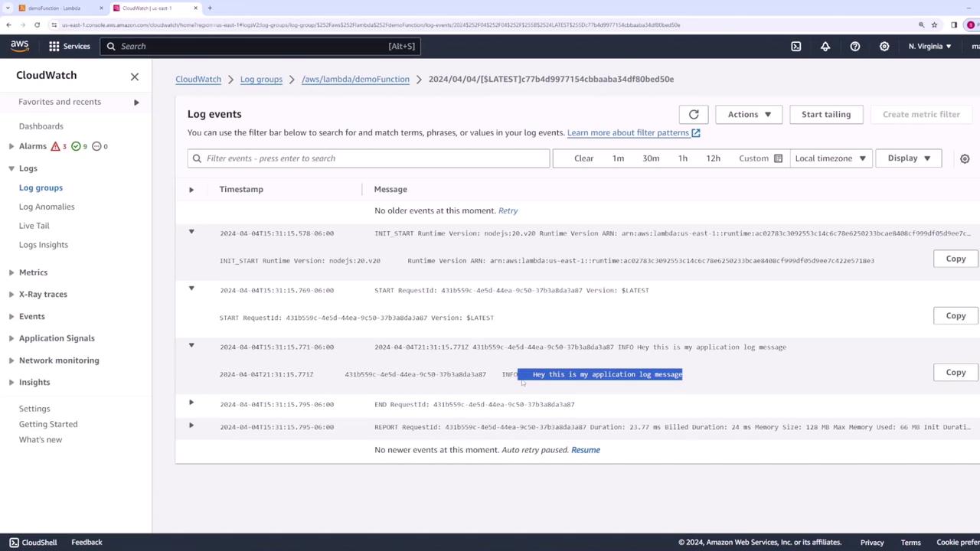Open Learn more about filter patterns link
Screen dimensions: 980x551
633,132
